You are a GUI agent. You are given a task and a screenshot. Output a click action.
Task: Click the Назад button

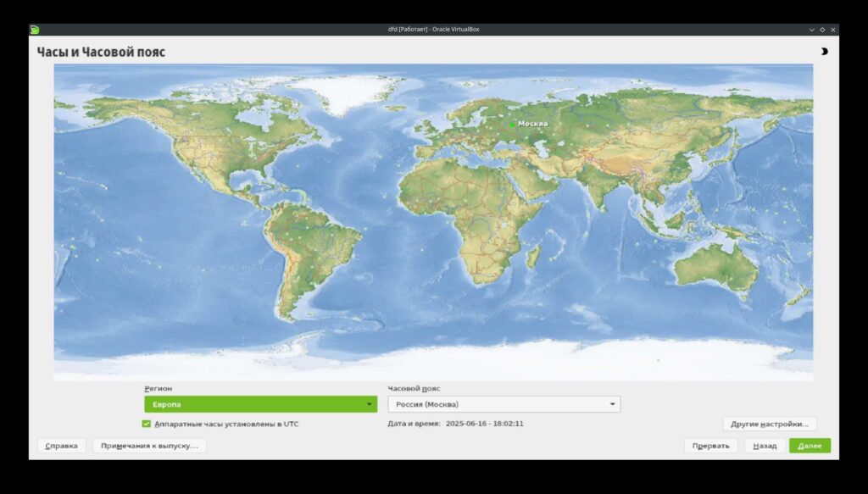[x=765, y=446]
